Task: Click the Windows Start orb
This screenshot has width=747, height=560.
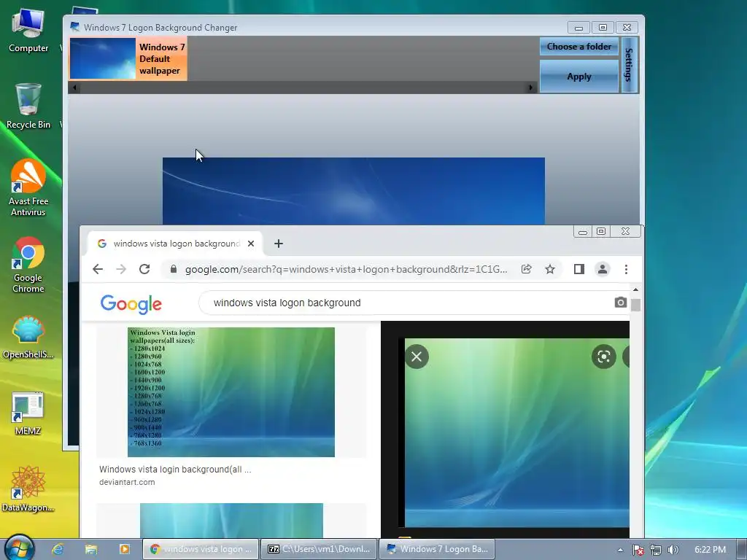Action: coord(20,548)
